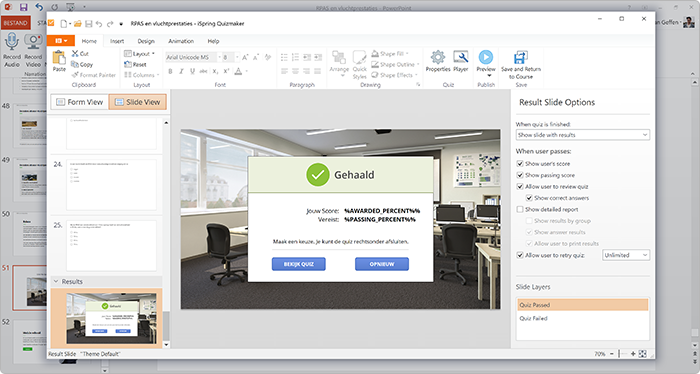Click the open folder icon in title bar
The height and width of the screenshot is (374, 700).
tap(78, 24)
